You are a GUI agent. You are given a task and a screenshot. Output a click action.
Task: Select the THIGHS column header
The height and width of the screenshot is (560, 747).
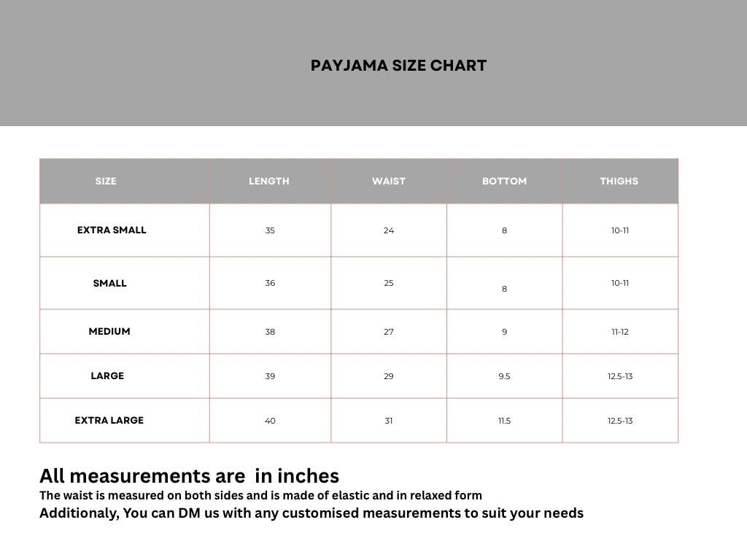[619, 181]
